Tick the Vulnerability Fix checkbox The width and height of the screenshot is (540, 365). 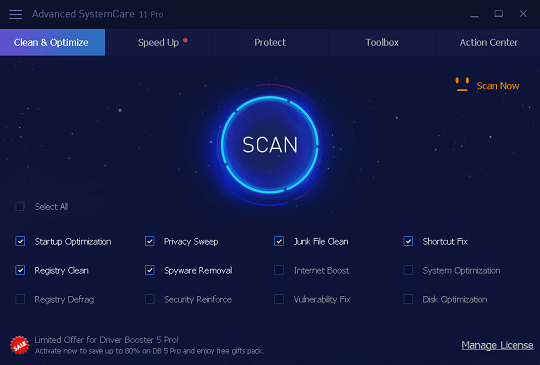tap(279, 299)
